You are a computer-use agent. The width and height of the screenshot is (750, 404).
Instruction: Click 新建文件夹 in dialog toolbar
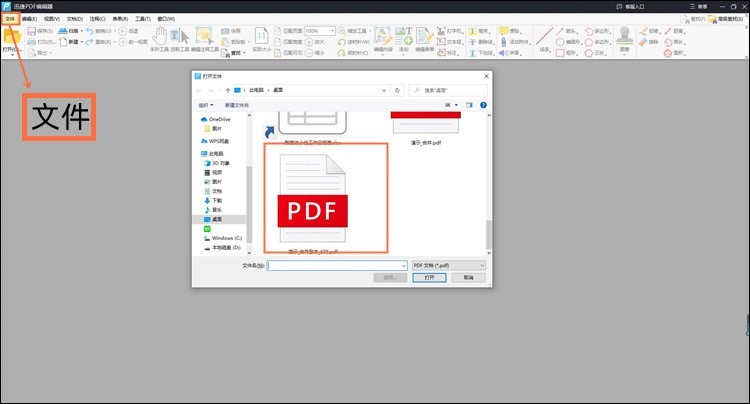237,105
